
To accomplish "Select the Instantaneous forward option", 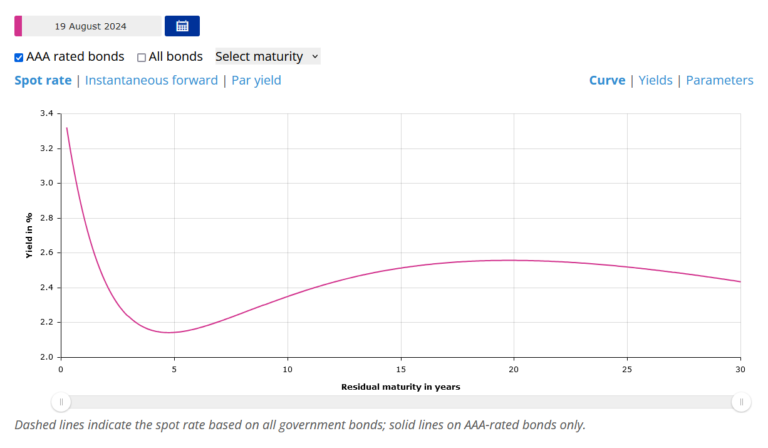I will pos(151,80).
